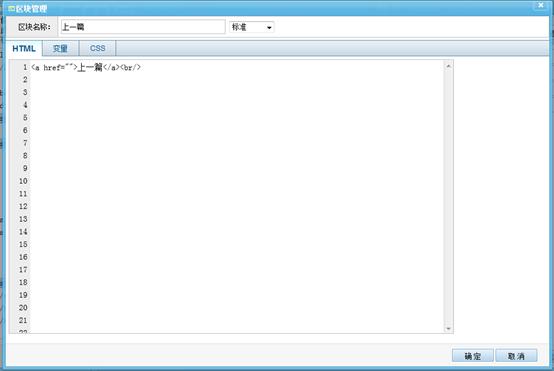Click the editor scrollbar down arrow

point(448,329)
